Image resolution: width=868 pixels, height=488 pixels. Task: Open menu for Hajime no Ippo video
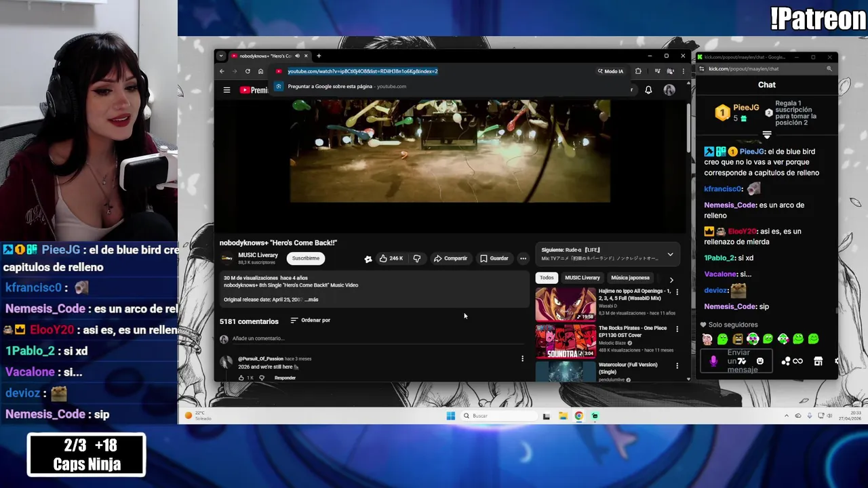677,292
